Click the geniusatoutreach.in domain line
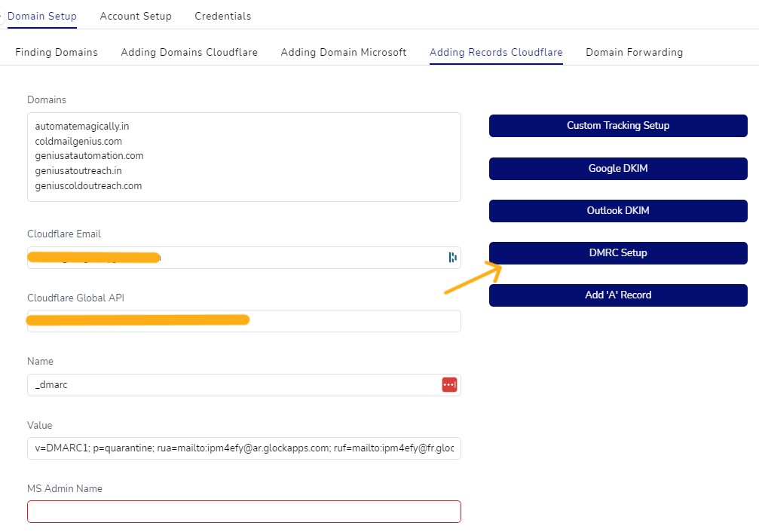Image resolution: width=759 pixels, height=532 pixels. pos(78,171)
